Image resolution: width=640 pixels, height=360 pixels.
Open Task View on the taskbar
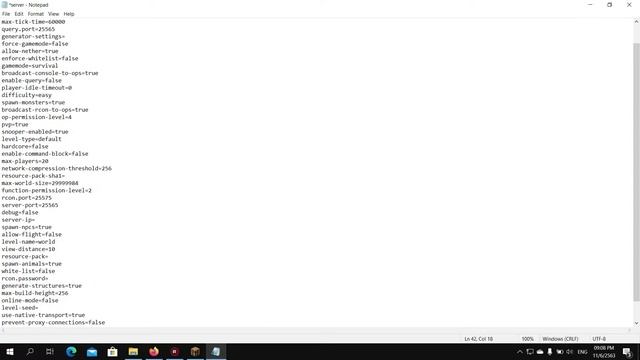pos(50,351)
